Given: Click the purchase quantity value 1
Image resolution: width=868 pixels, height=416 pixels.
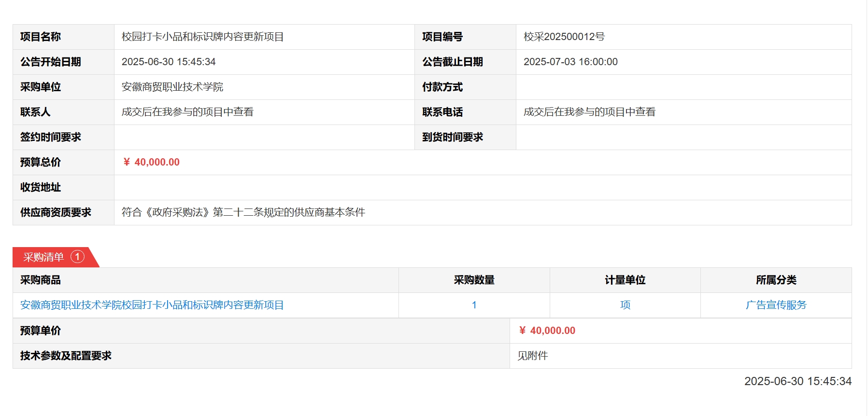Looking at the screenshot, I should pyautogui.click(x=474, y=305).
